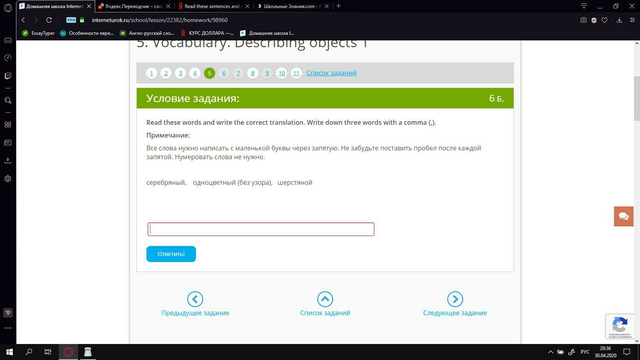Open the tabs/news panel icon in sidebar
Screen dimensions: 640x360
coord(8,143)
